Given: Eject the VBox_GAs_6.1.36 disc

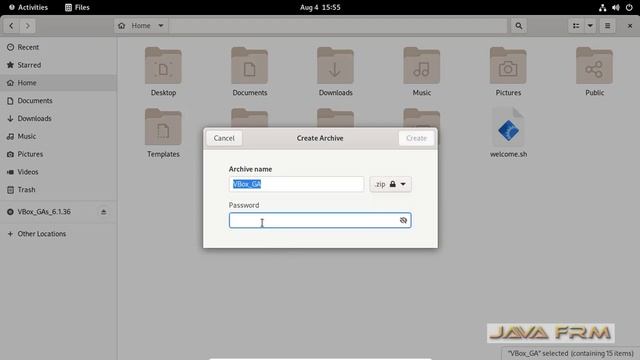Looking at the screenshot, I should (x=103, y=212).
